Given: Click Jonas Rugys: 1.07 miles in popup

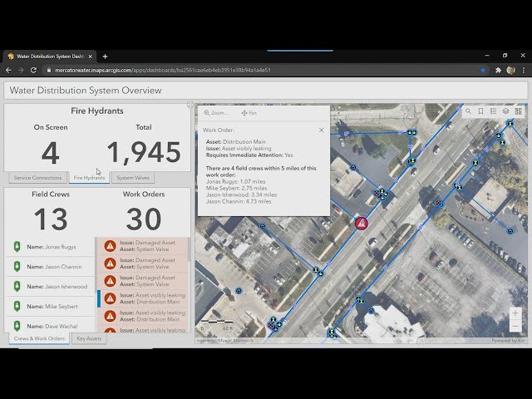Looking at the screenshot, I should pos(236,181).
